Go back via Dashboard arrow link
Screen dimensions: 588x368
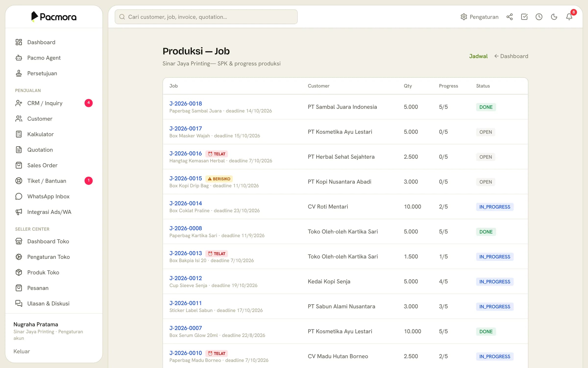[511, 56]
